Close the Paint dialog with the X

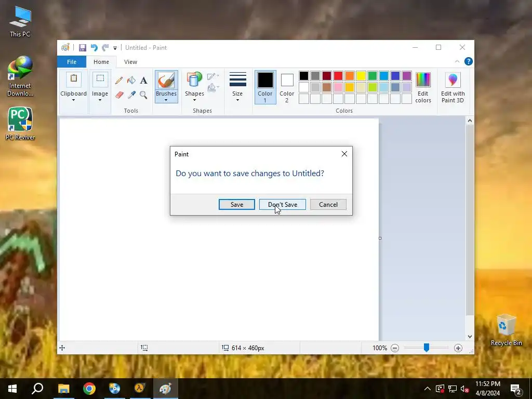coord(344,154)
